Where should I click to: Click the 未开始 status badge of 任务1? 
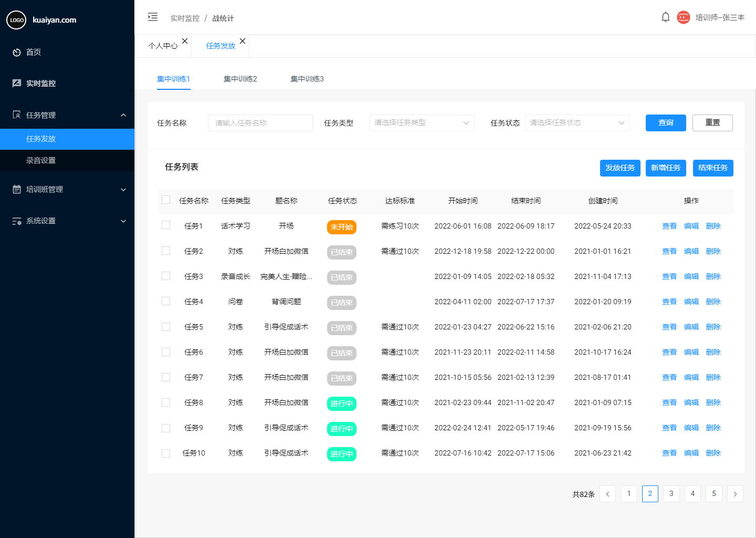[x=342, y=227]
